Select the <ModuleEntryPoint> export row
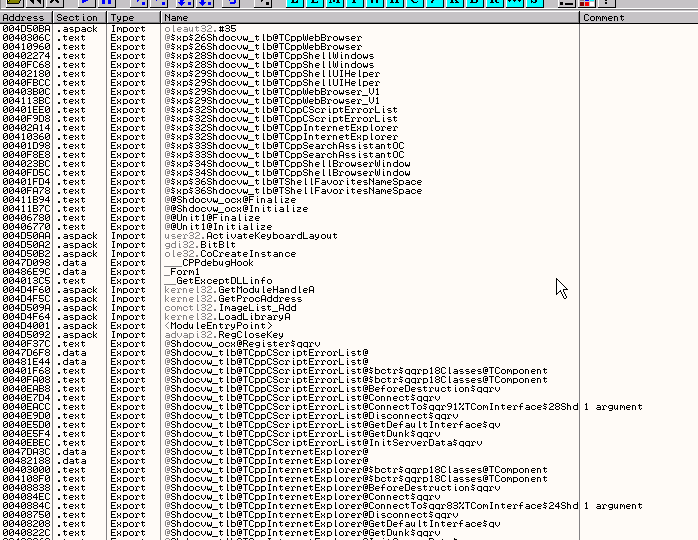Screen dimensions: 698x540 tap(218, 326)
